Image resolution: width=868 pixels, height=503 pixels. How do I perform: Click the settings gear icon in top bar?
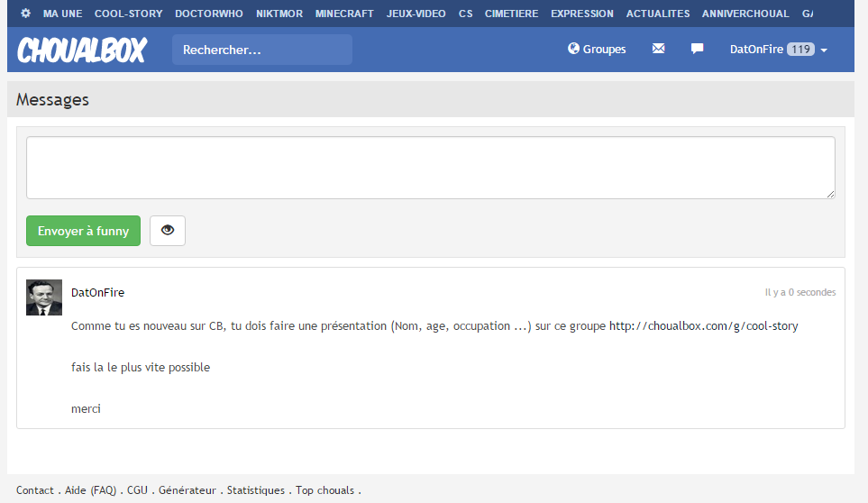pyautogui.click(x=25, y=14)
